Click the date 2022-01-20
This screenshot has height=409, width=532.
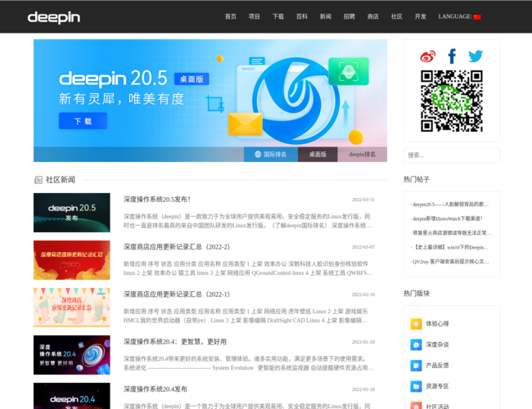click(x=363, y=342)
